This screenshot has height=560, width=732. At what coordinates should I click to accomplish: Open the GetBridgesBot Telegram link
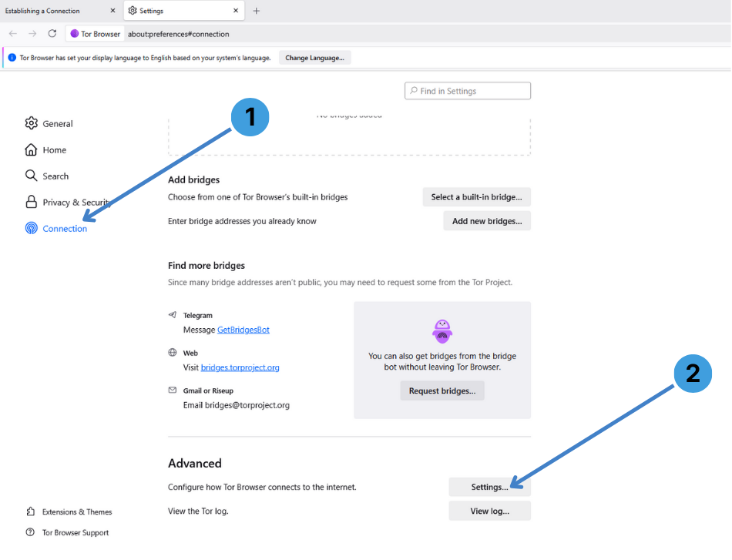coord(243,330)
